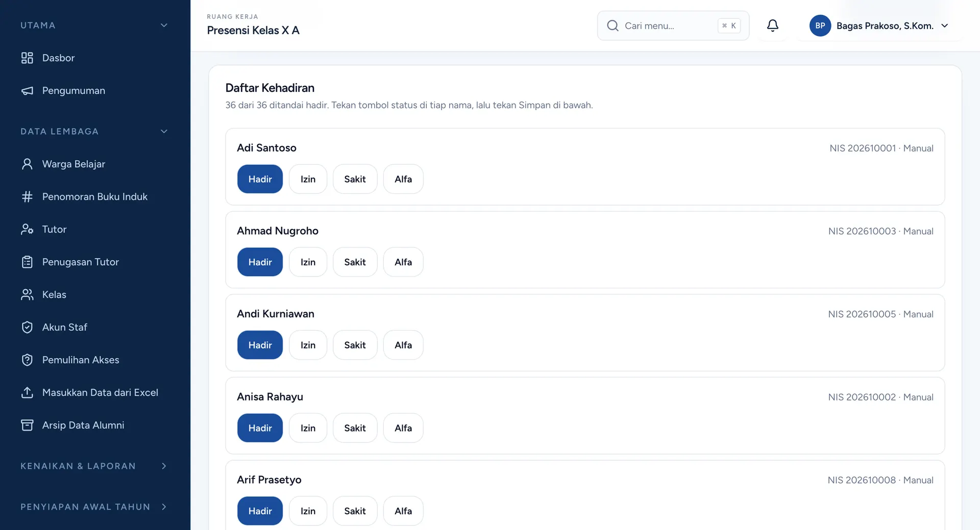The height and width of the screenshot is (530, 980).
Task: Open the notifications bell icon
Action: (x=772, y=26)
